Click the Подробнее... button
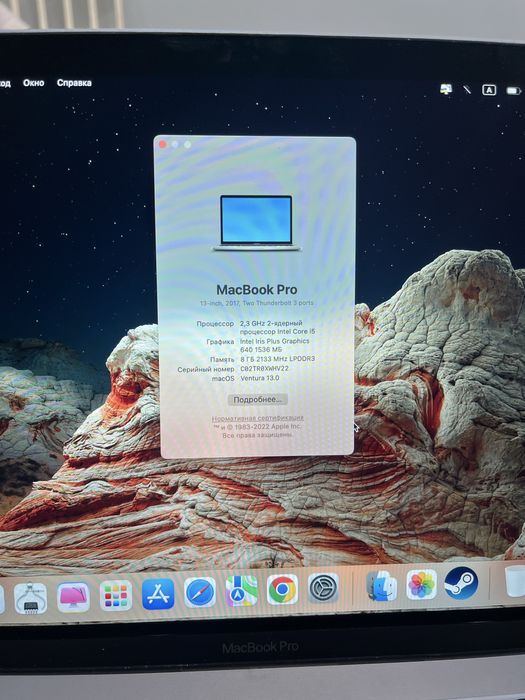The width and height of the screenshot is (525, 700). pos(258,400)
